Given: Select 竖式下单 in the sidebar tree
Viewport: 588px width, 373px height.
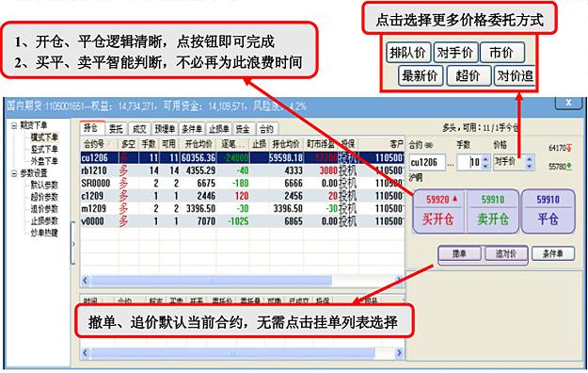Looking at the screenshot, I should point(44,150).
